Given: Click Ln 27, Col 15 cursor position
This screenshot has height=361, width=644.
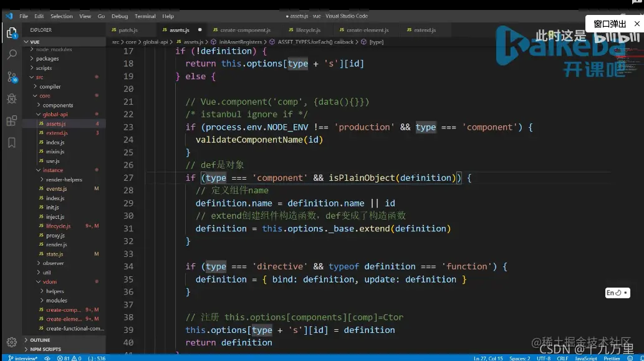Looking at the screenshot, I should 488,358.
